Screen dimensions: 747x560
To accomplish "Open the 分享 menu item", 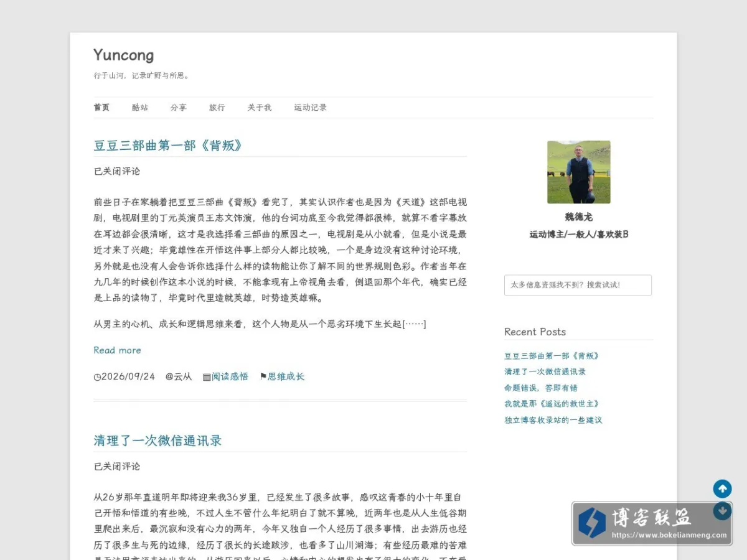I will pos(179,108).
